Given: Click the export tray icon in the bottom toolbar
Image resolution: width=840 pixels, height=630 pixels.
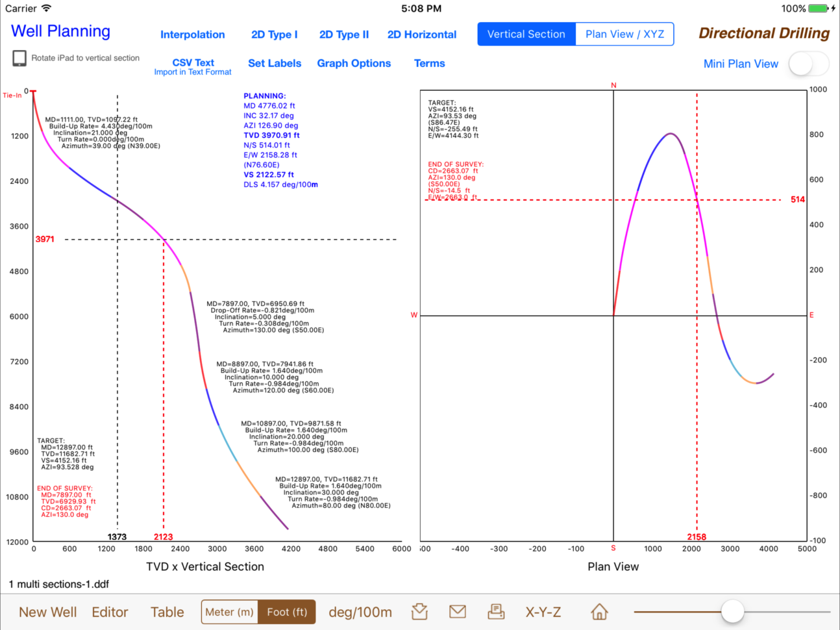Looking at the screenshot, I should click(x=419, y=611).
